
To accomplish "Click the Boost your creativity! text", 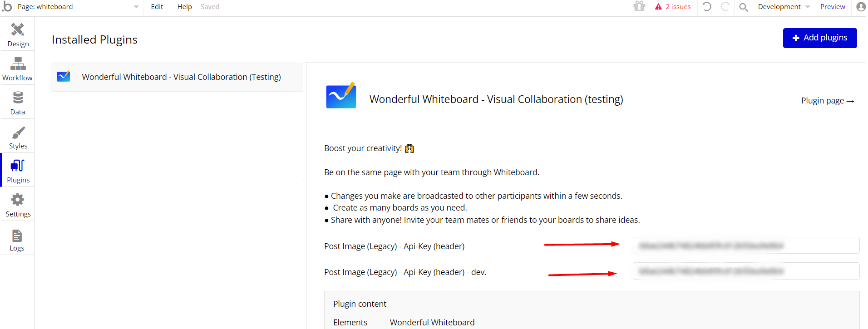I will tap(363, 148).
